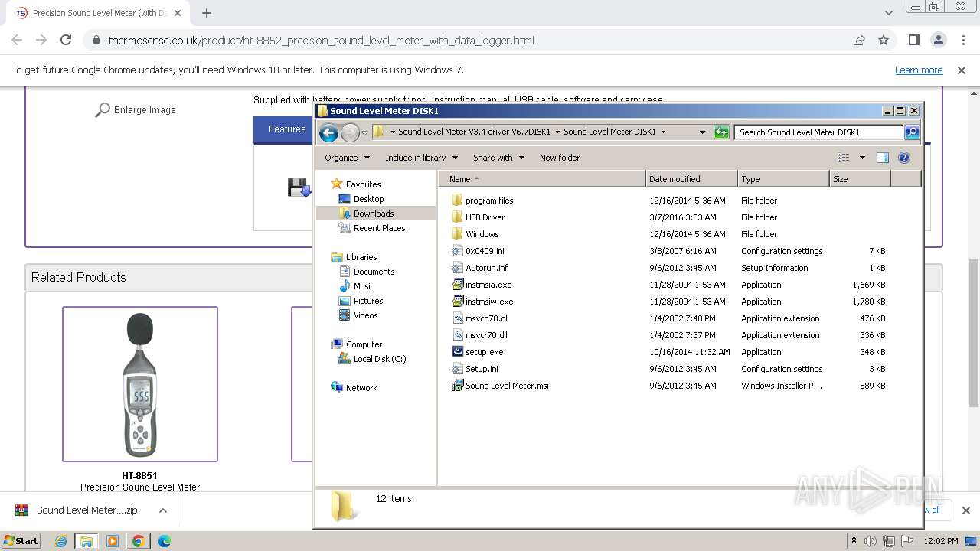This screenshot has width=980, height=551.
Task: Click New folder button
Action: [x=560, y=158]
